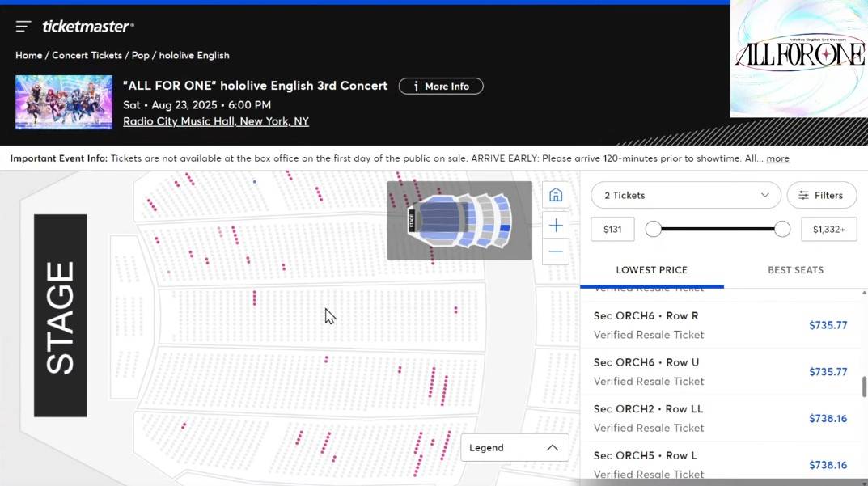The image size is (868, 486).
Task: Click the ALL FOR ONE event title
Action: [255, 86]
